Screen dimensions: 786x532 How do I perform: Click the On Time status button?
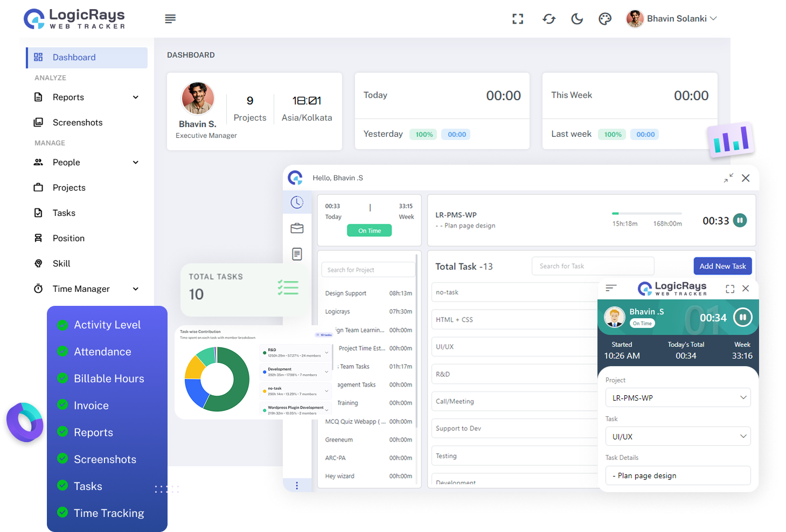click(x=370, y=230)
